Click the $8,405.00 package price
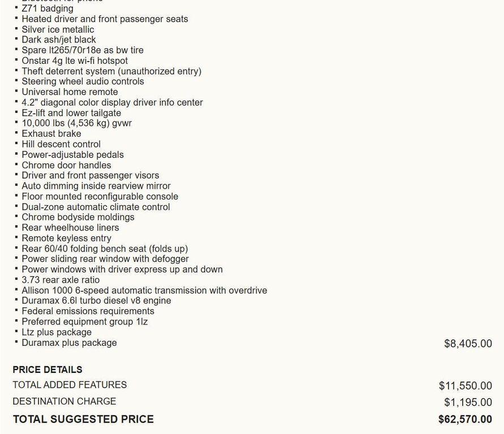This screenshot has width=504, height=434. 468,344
